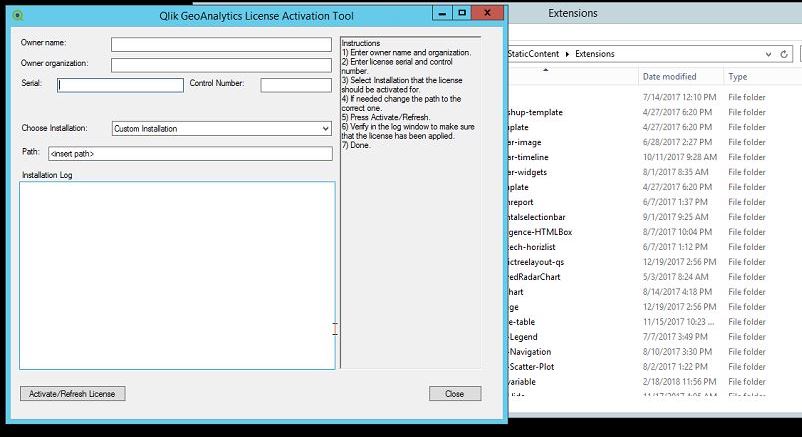Maximize the License Activation Tool window

pos(462,13)
